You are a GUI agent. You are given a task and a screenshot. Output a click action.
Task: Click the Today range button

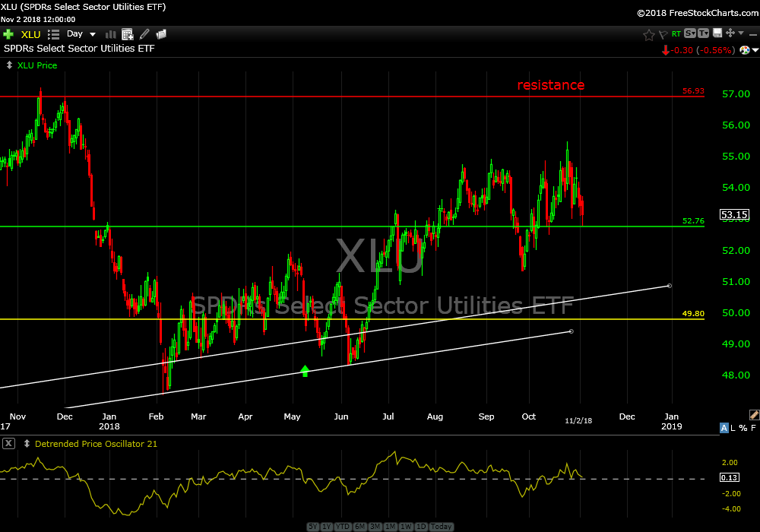point(441,527)
